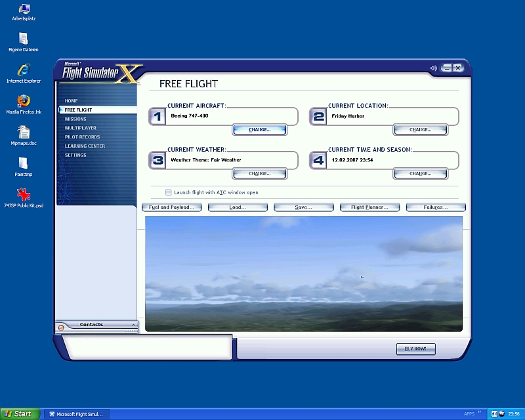The width and height of the screenshot is (525, 420).
Task: Open PILOT RECORDS in sidebar
Action: click(82, 137)
